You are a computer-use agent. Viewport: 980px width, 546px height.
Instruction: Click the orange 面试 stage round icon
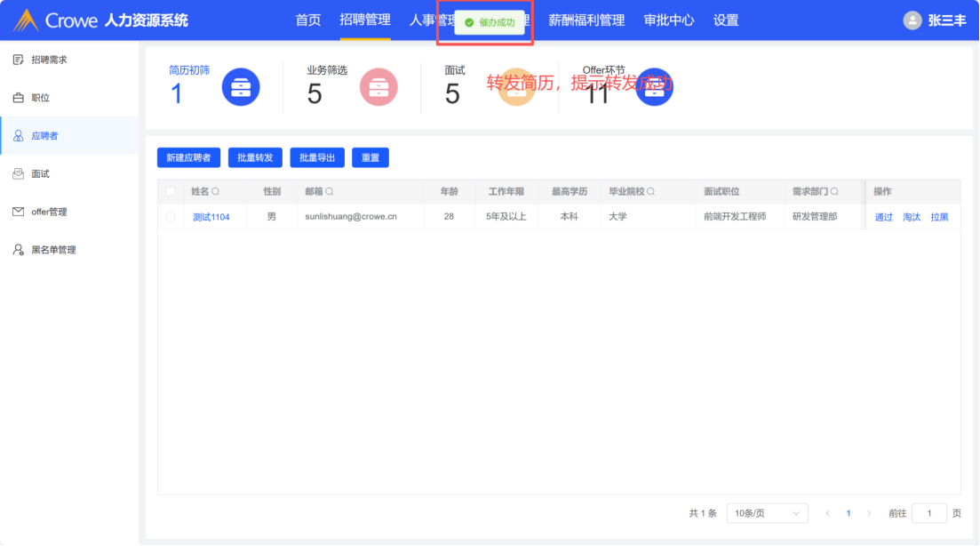516,87
